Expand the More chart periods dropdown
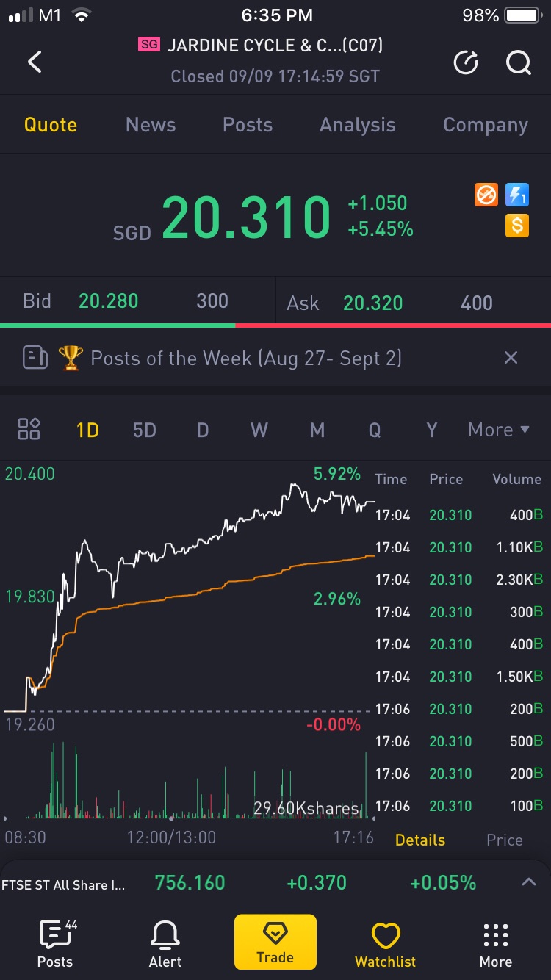The image size is (551, 980). click(499, 430)
